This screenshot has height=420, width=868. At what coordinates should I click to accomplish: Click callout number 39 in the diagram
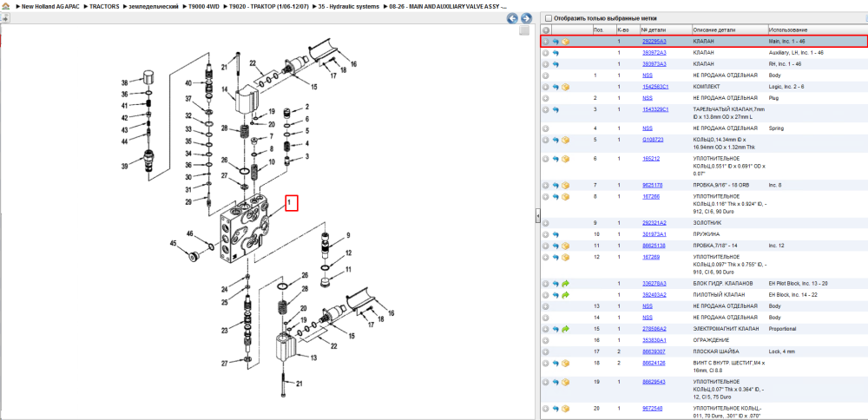click(124, 166)
